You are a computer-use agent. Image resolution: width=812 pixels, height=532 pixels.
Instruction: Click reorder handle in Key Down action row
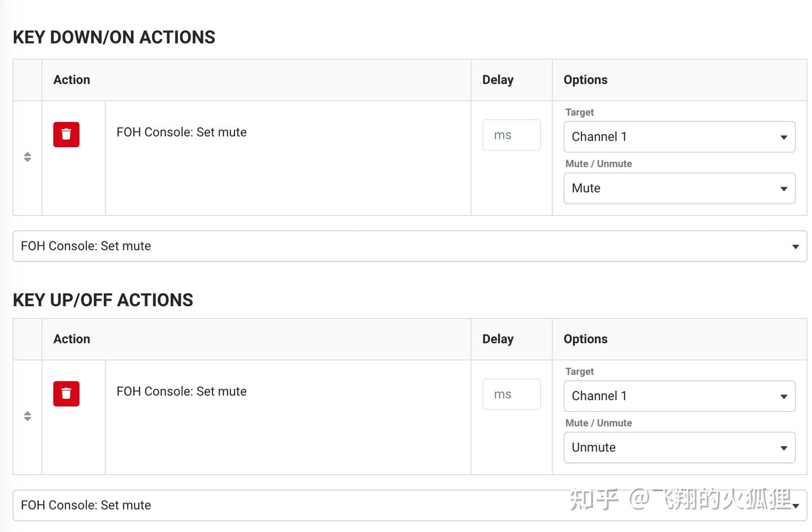click(27, 157)
